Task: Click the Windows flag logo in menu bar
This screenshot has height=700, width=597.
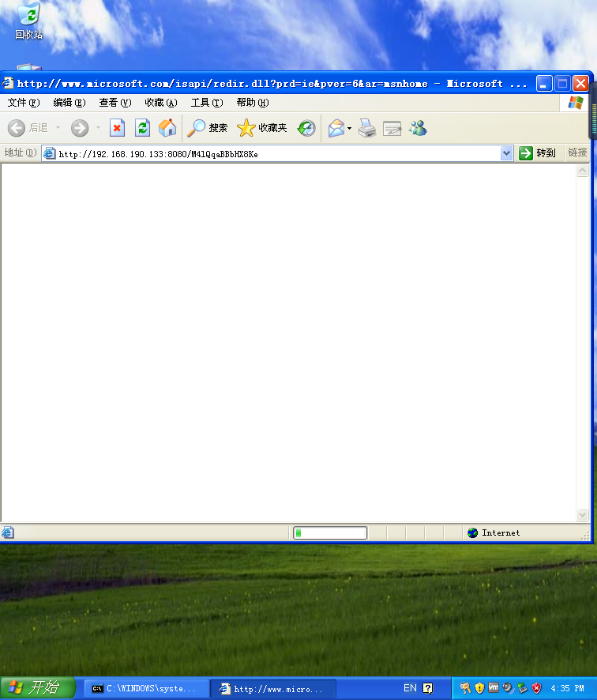Action: pos(576,103)
